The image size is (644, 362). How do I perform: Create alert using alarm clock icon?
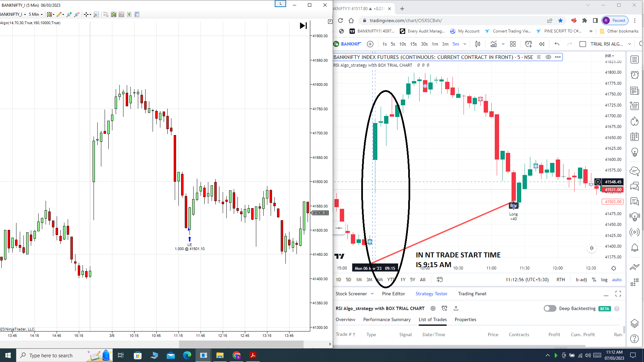point(528,44)
